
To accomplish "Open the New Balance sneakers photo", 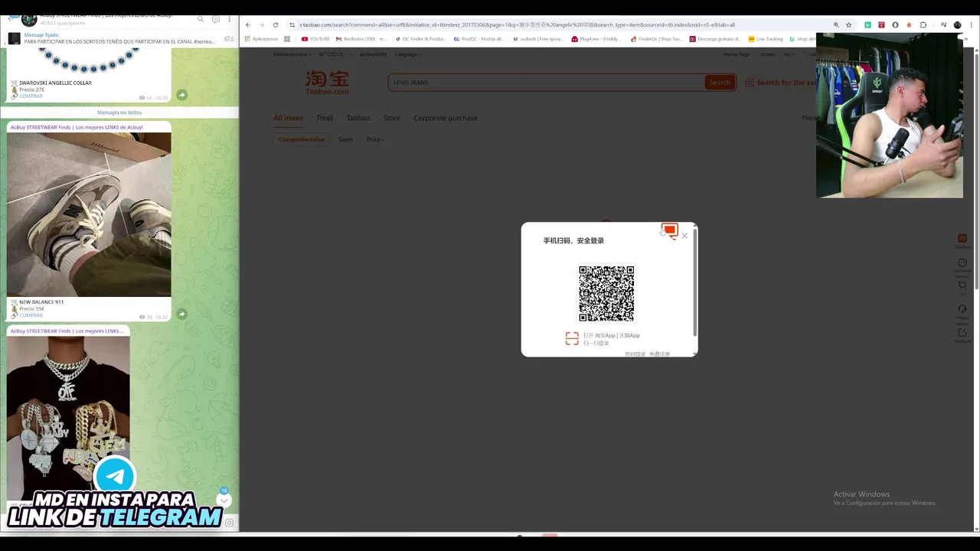I will click(89, 214).
